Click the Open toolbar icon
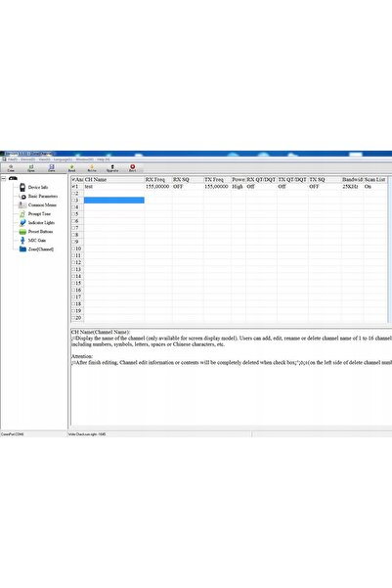Viewport: 392px width, 588px height. coord(31,168)
